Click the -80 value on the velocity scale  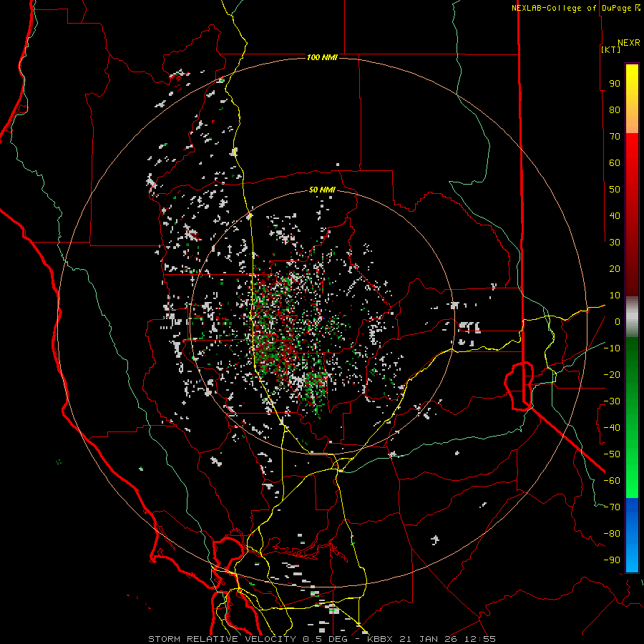click(x=612, y=534)
